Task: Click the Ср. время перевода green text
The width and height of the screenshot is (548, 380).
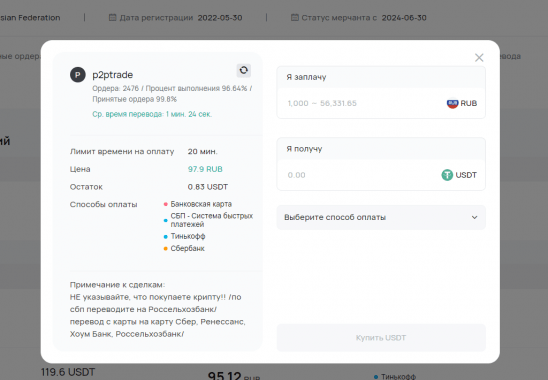Action: coord(152,114)
